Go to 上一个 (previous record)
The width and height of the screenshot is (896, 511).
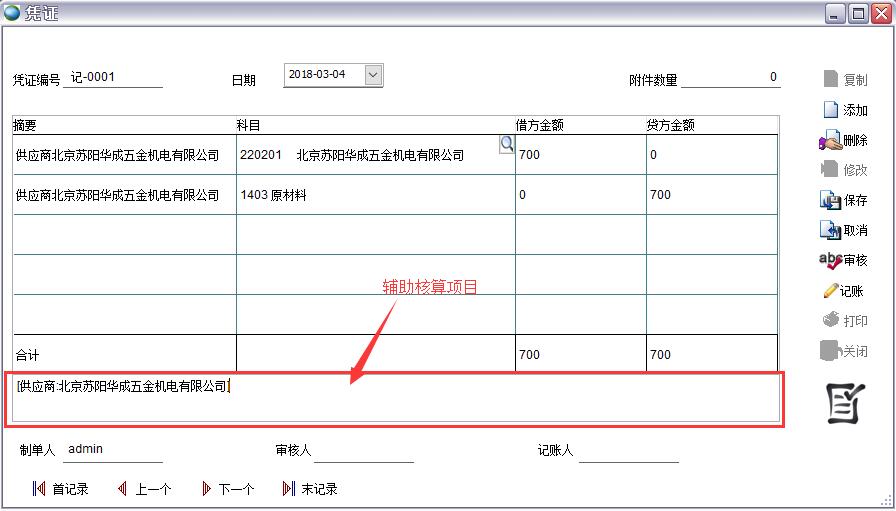coord(122,489)
